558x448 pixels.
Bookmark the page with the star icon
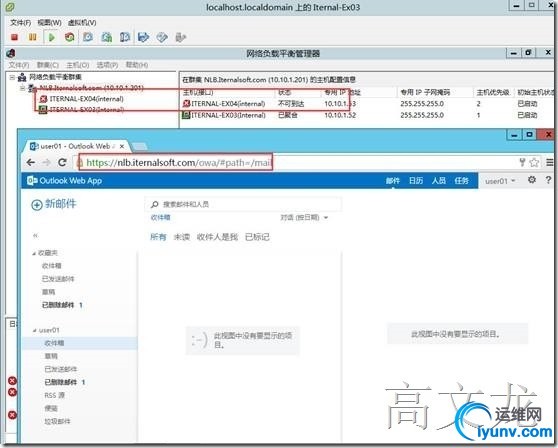pyautogui.click(x=534, y=163)
